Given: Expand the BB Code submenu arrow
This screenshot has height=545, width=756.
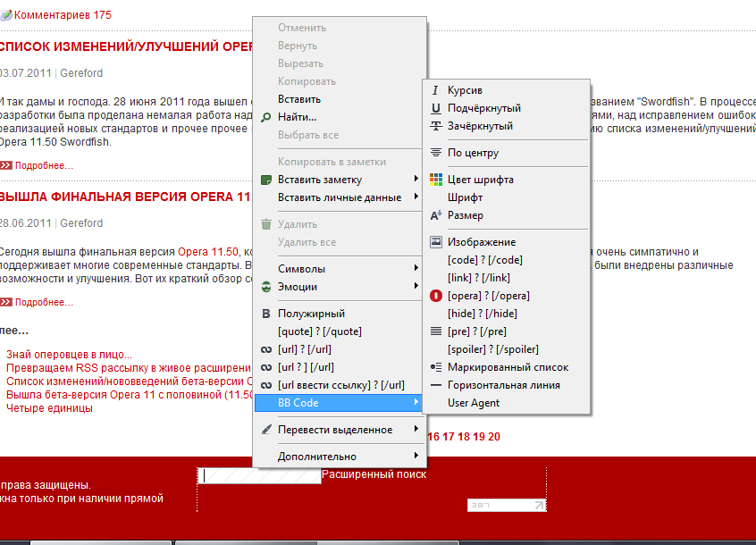Looking at the screenshot, I should tap(416, 402).
